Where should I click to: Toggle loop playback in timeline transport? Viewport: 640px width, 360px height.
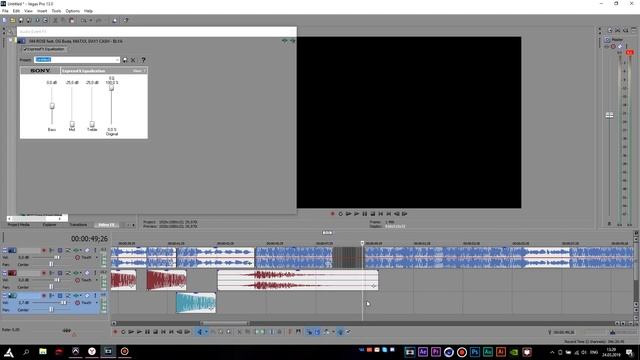pyautogui.click(x=123, y=332)
